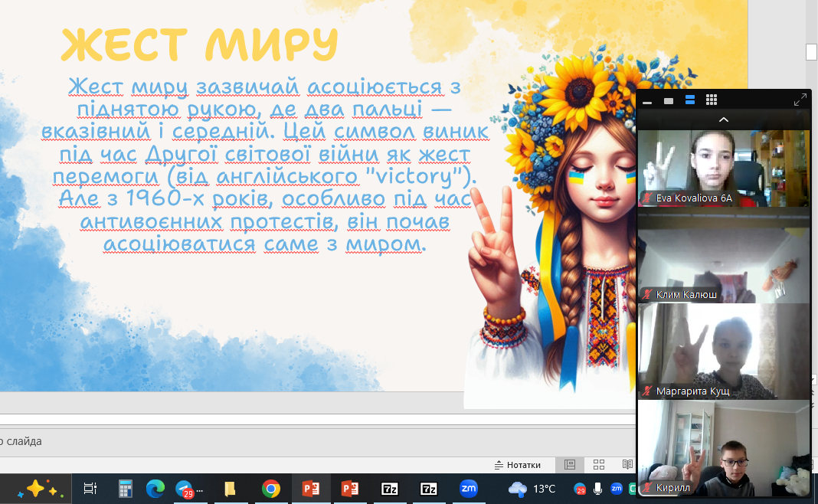Image resolution: width=818 pixels, height=504 pixels.
Task: Open Zoom from the taskbar
Action: coord(468,489)
